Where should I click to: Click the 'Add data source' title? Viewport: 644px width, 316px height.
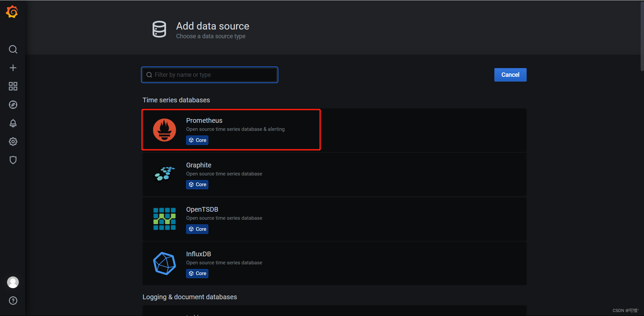(213, 26)
